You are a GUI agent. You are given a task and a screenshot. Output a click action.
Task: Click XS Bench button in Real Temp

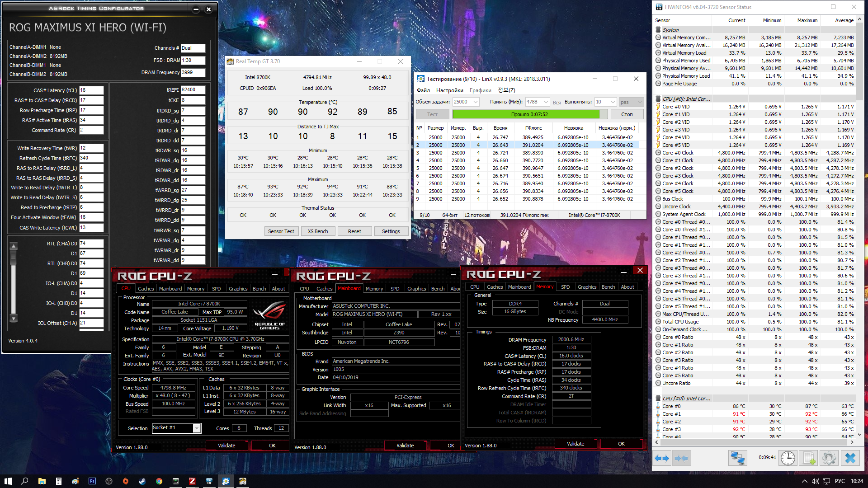318,231
